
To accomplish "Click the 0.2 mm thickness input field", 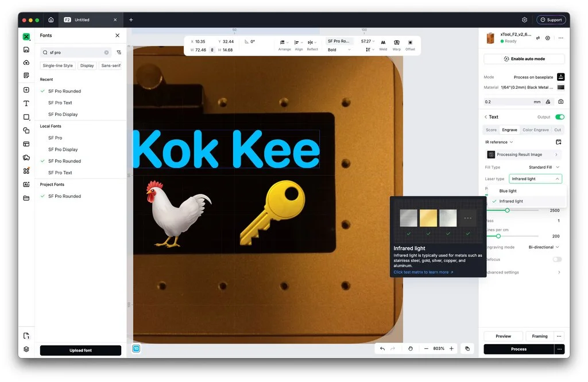I will tap(513, 102).
